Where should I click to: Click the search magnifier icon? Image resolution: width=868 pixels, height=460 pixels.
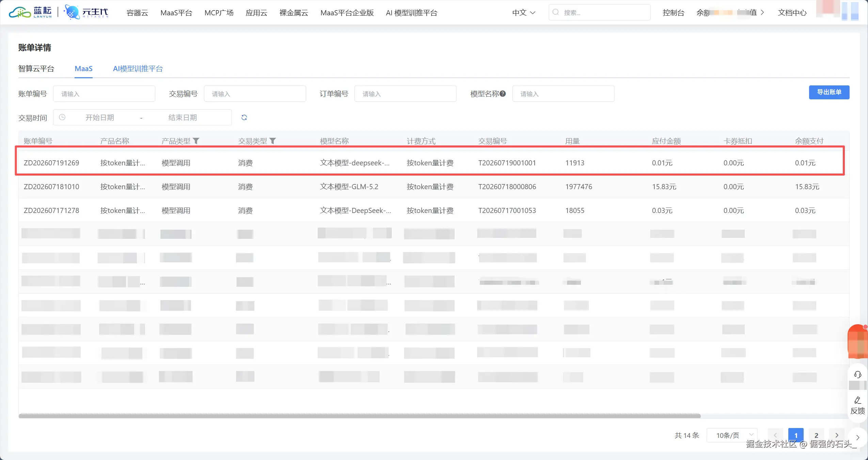[556, 12]
